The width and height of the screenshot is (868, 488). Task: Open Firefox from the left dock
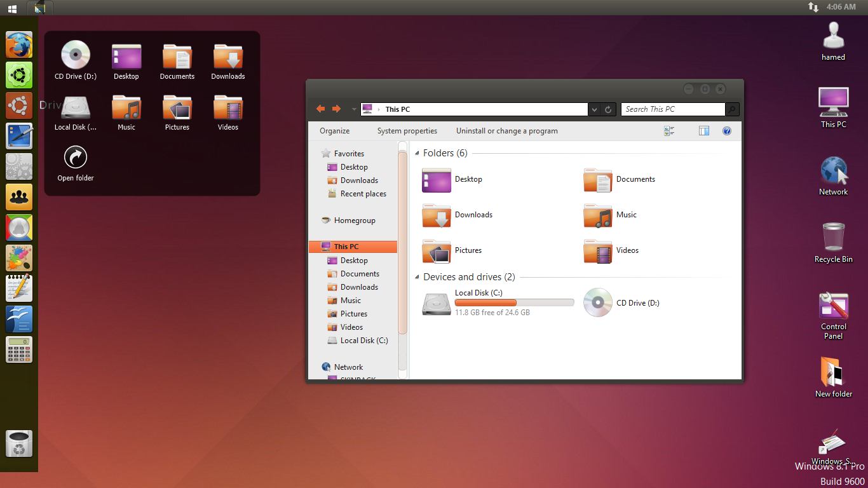pyautogui.click(x=19, y=45)
